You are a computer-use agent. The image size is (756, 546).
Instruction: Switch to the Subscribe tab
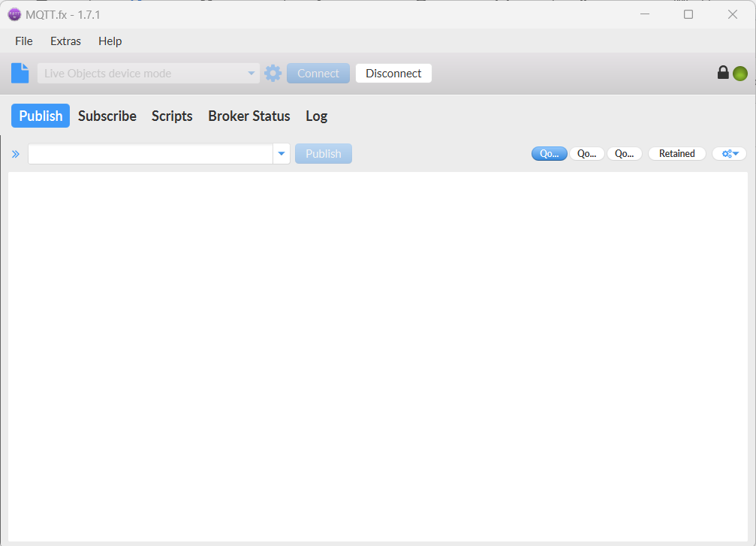(107, 116)
